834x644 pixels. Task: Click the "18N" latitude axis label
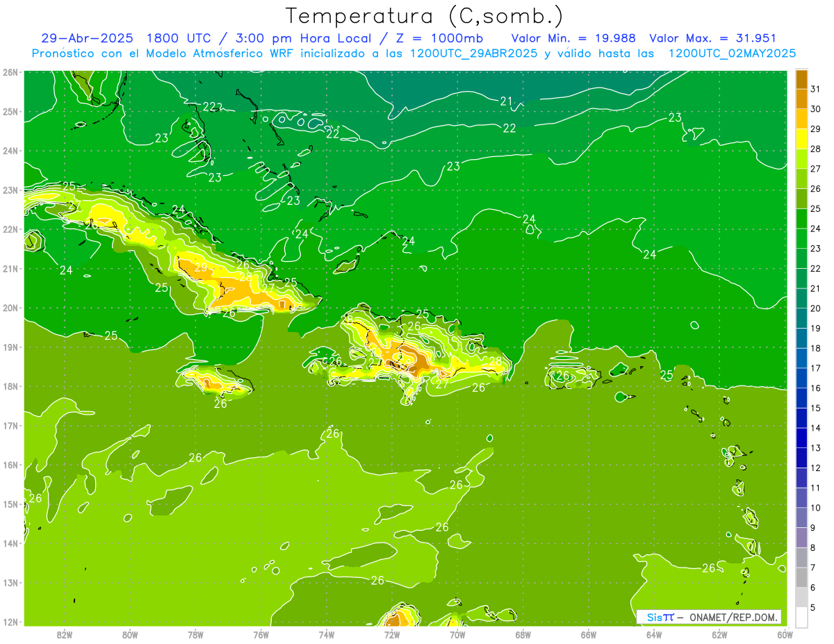click(x=10, y=386)
